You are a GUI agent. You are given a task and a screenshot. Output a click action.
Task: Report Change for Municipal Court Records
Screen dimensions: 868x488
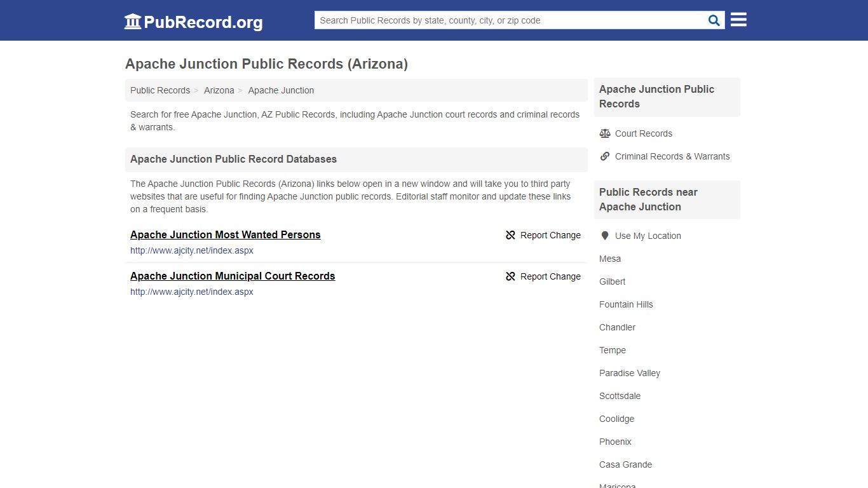click(543, 276)
